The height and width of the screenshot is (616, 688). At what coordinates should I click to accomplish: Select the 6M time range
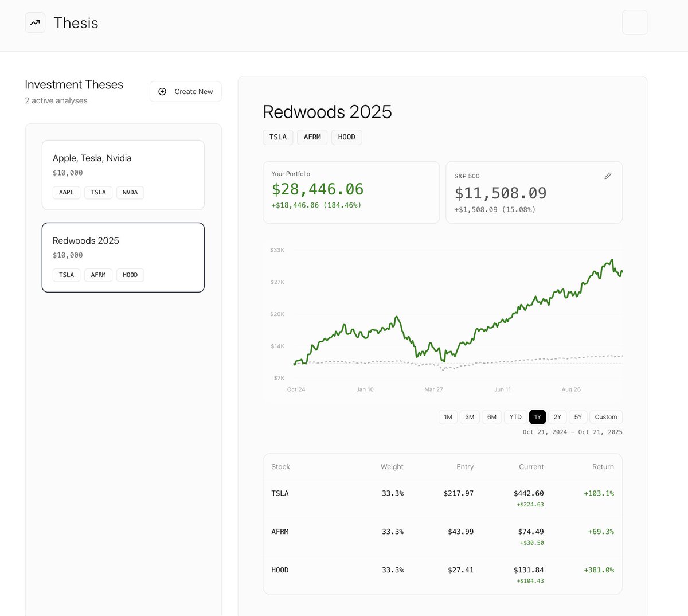click(x=492, y=417)
